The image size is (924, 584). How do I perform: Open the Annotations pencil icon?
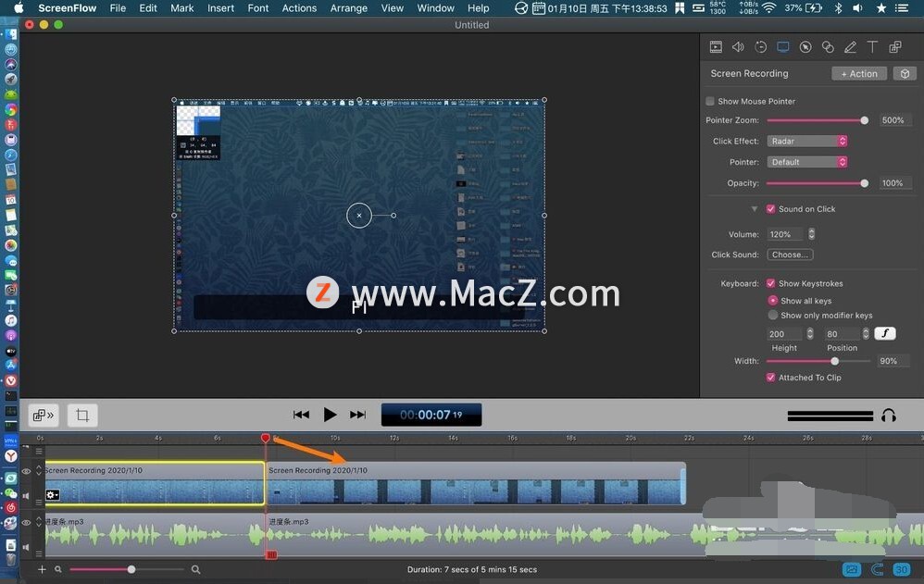click(850, 47)
